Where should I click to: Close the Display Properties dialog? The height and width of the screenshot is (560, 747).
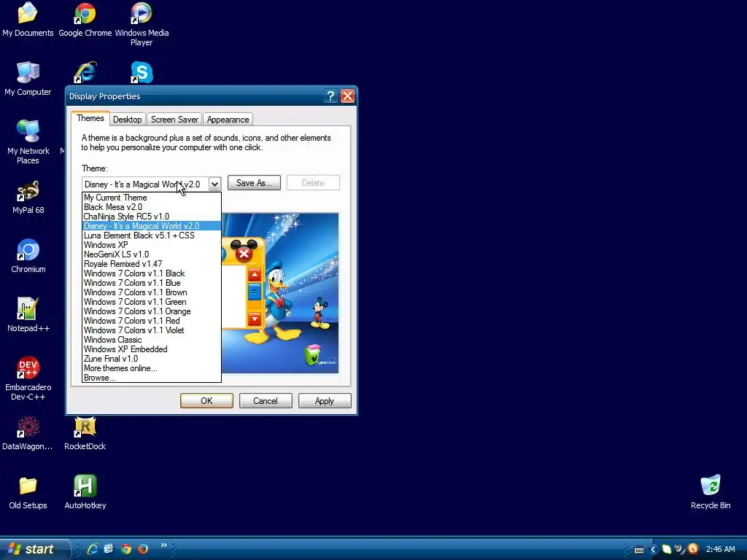click(x=348, y=96)
